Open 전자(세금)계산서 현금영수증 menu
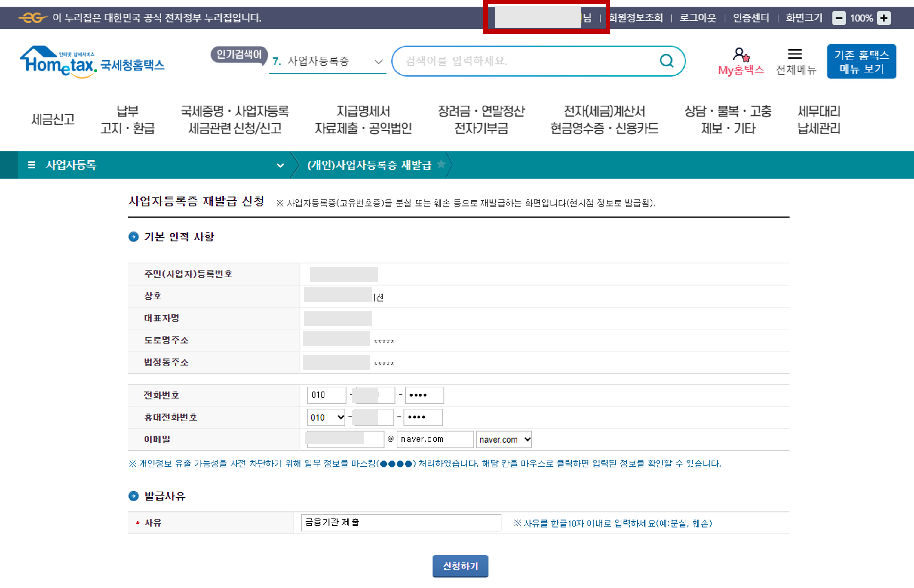 (x=604, y=120)
